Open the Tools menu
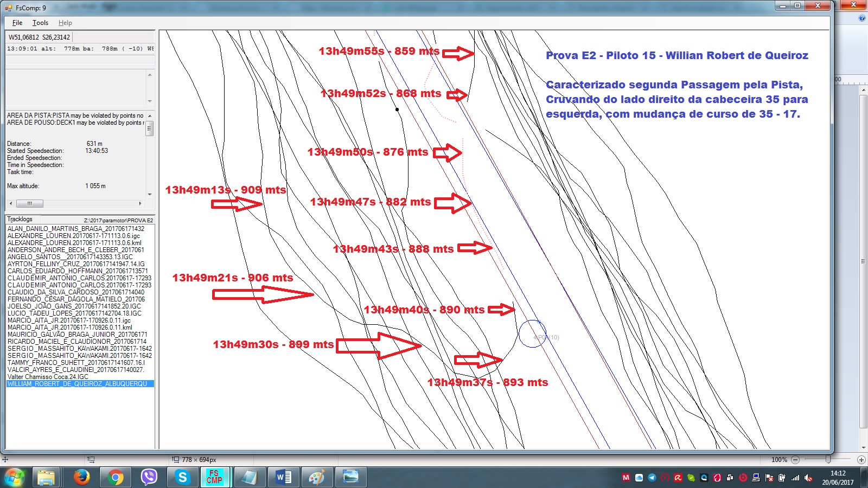 point(40,23)
